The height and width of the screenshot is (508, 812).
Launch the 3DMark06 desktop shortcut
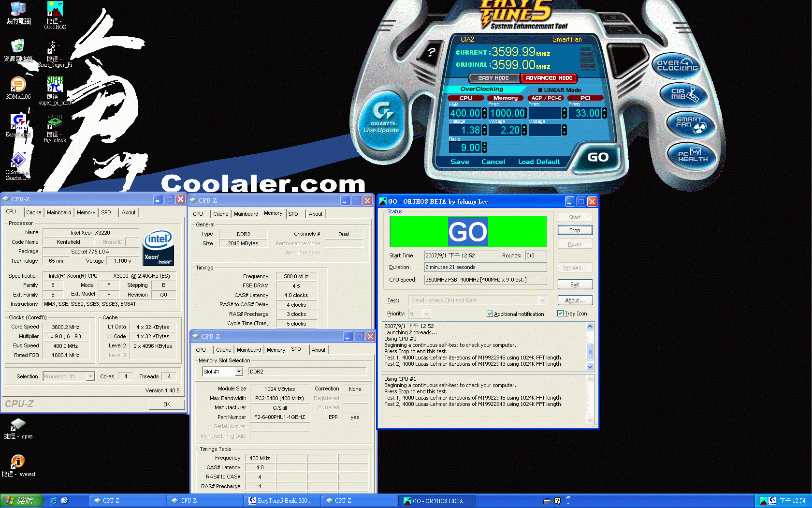(18, 89)
